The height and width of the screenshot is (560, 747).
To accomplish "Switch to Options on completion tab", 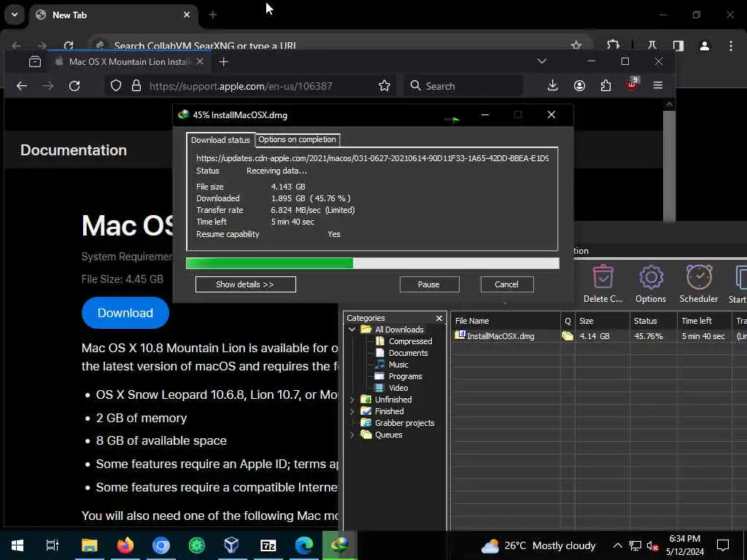I will click(298, 139).
